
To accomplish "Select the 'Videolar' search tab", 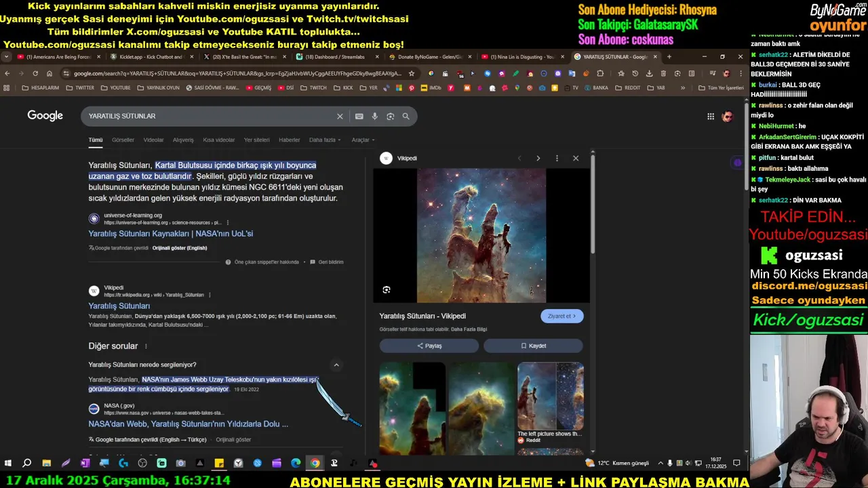I will (x=153, y=140).
